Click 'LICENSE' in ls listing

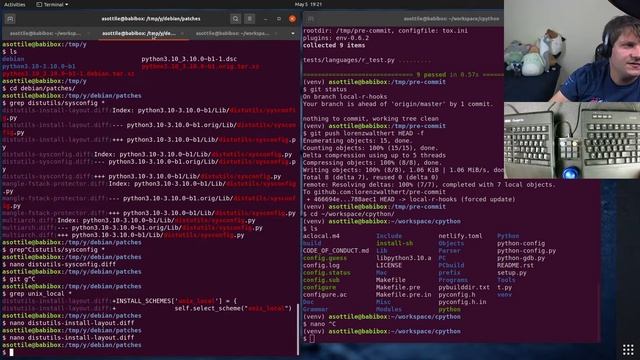coord(389,265)
